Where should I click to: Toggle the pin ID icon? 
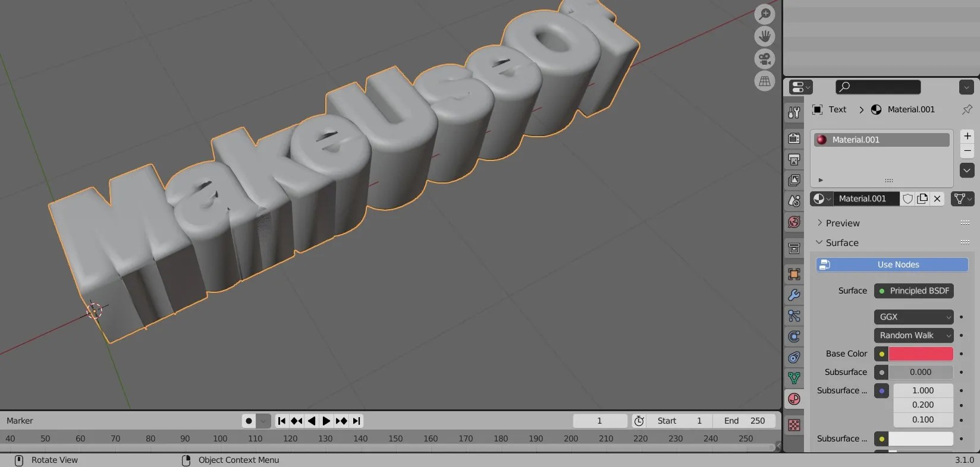click(967, 109)
